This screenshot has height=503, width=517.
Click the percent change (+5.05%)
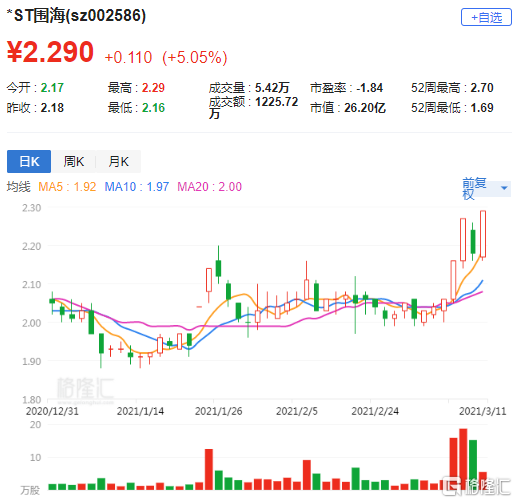coord(195,57)
